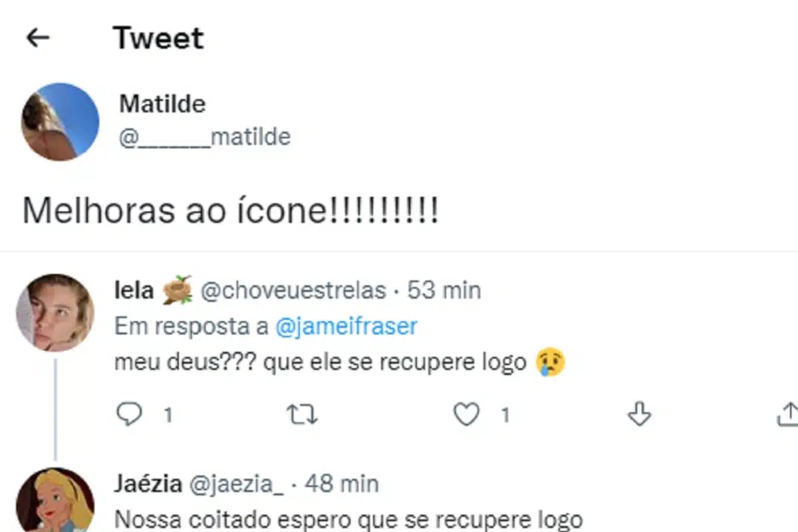Click the retweet icon on lela's reply

tap(301, 415)
